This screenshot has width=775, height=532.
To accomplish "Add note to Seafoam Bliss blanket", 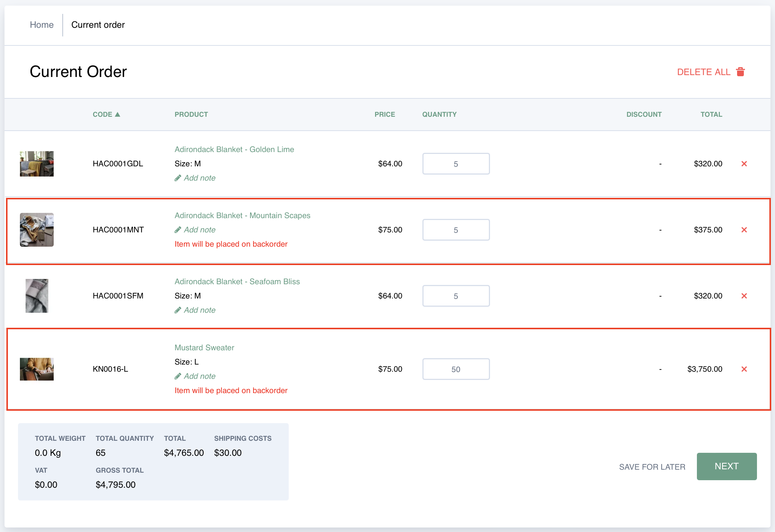I will [199, 310].
